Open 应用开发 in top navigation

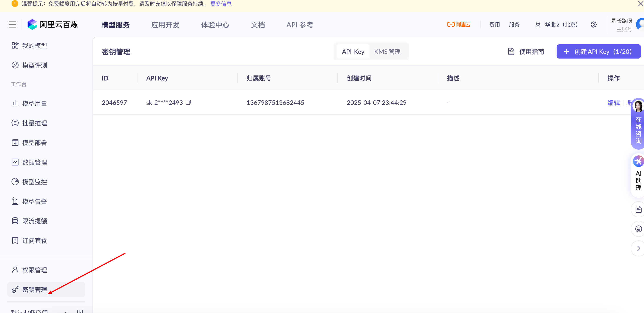165,25
